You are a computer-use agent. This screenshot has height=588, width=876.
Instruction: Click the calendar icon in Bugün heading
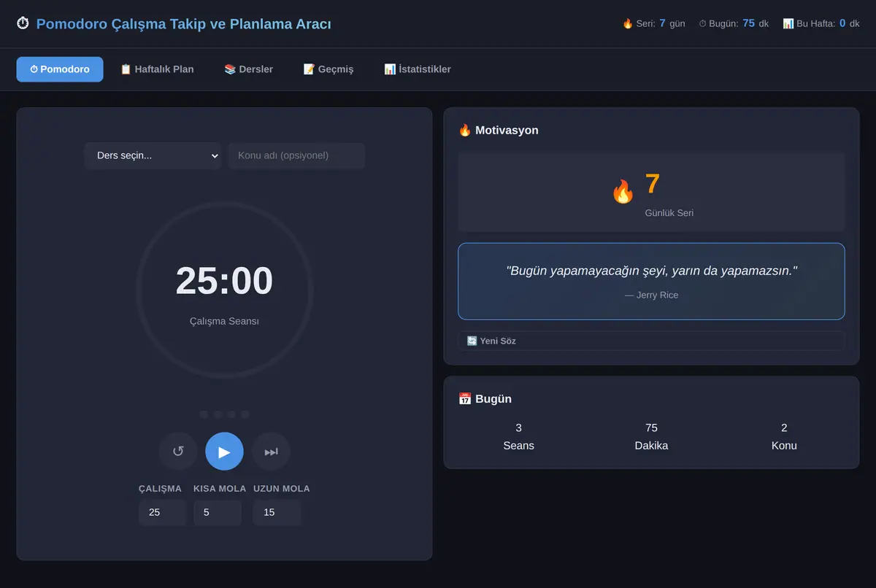pyautogui.click(x=465, y=399)
